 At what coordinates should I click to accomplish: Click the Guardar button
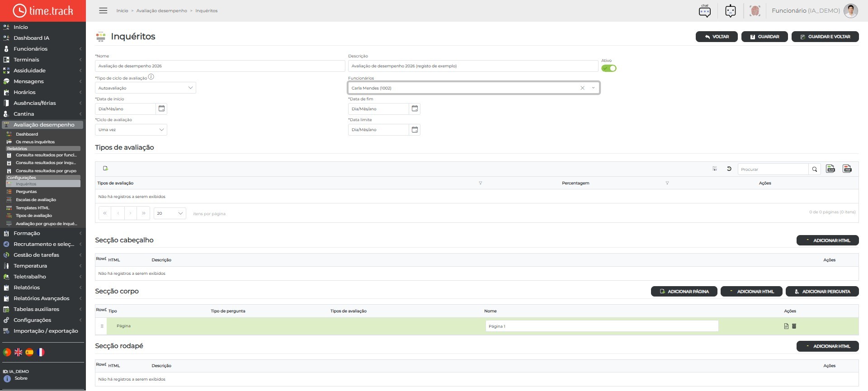(x=764, y=37)
